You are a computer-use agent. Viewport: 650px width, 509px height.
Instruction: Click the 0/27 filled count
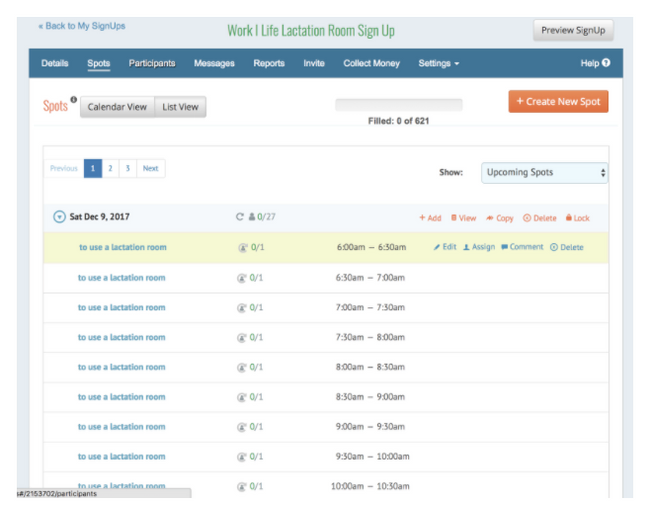coord(266,217)
